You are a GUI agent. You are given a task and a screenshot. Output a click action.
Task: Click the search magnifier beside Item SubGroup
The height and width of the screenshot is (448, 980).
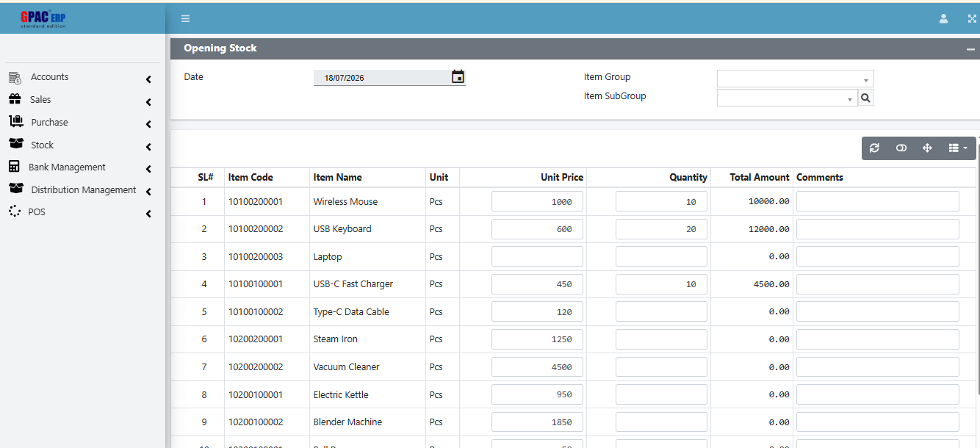[866, 98]
